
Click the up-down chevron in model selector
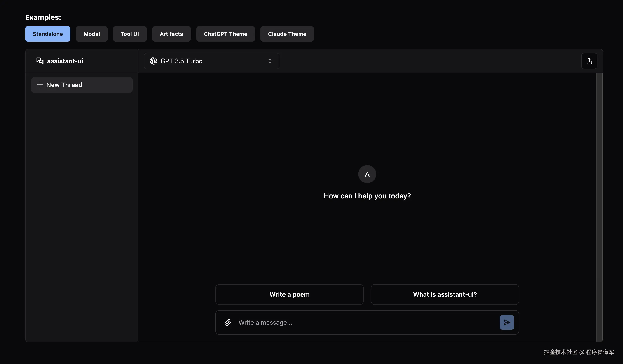[x=270, y=61]
